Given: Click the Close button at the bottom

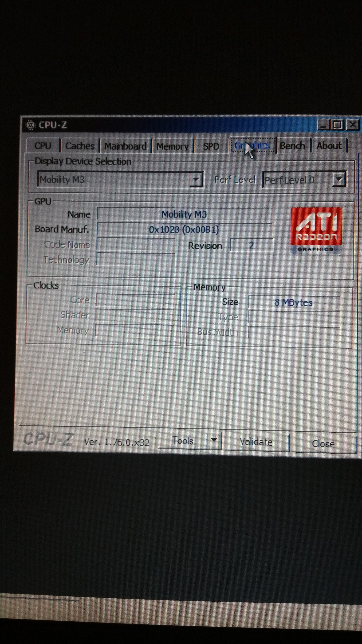Looking at the screenshot, I should [323, 444].
